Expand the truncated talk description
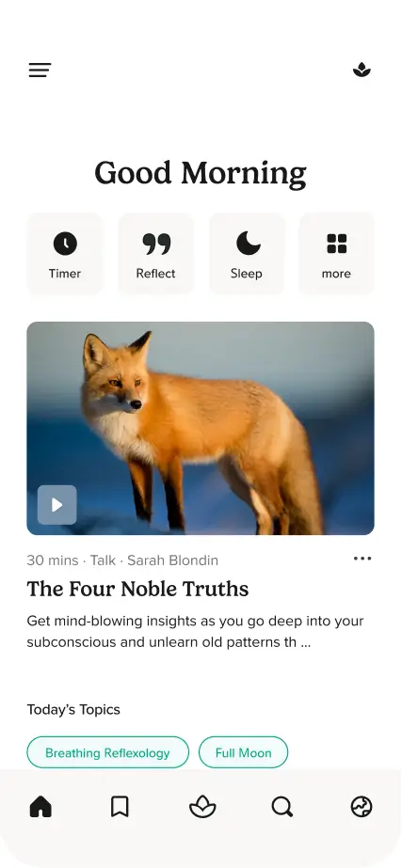 [195, 632]
